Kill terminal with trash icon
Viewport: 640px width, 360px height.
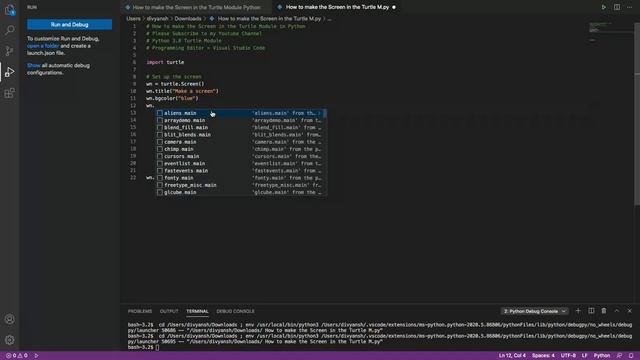tap(604, 311)
